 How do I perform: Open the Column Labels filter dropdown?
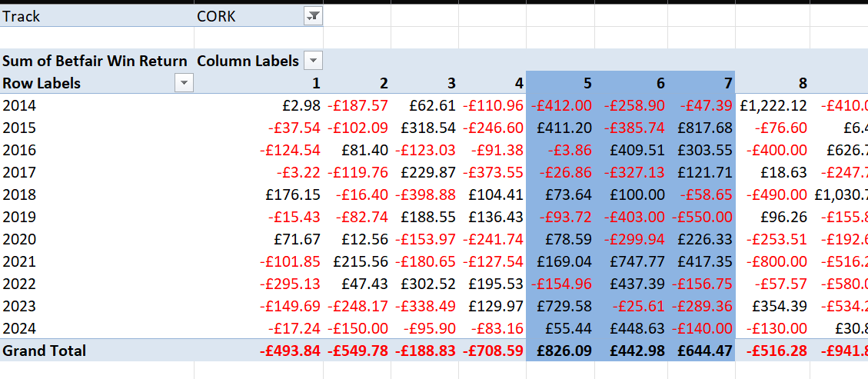tap(314, 60)
